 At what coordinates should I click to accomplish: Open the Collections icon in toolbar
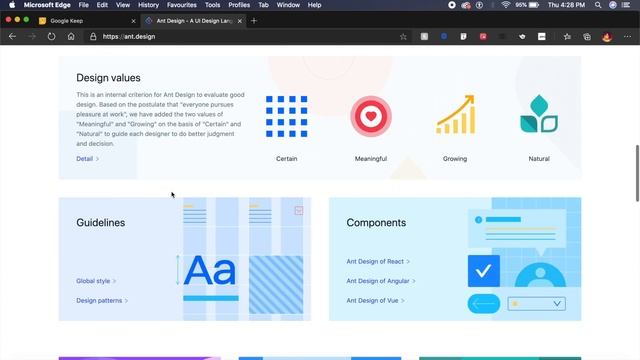tap(587, 37)
